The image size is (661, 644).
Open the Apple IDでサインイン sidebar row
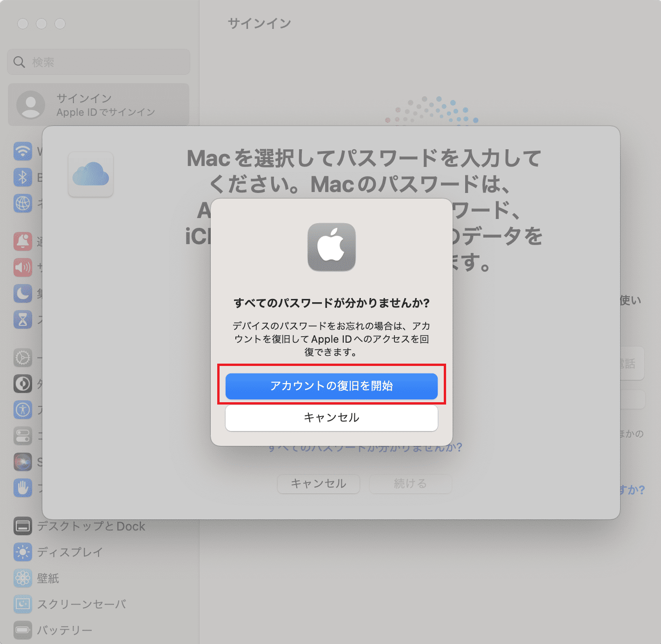pos(99,105)
